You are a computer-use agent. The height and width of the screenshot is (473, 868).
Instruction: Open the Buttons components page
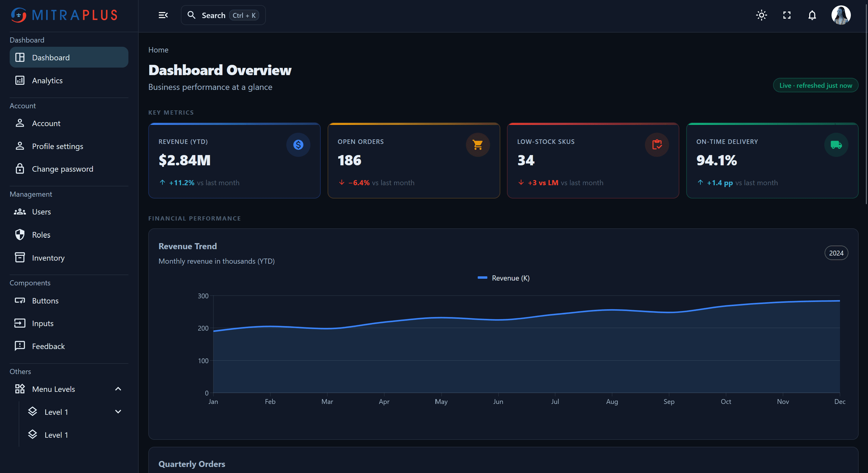click(x=69, y=300)
